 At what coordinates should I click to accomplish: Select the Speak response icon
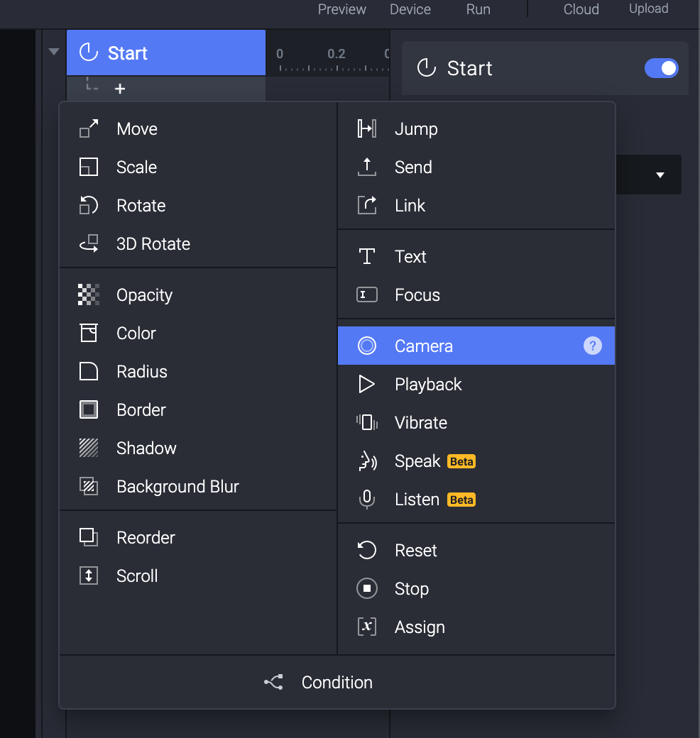coord(366,461)
